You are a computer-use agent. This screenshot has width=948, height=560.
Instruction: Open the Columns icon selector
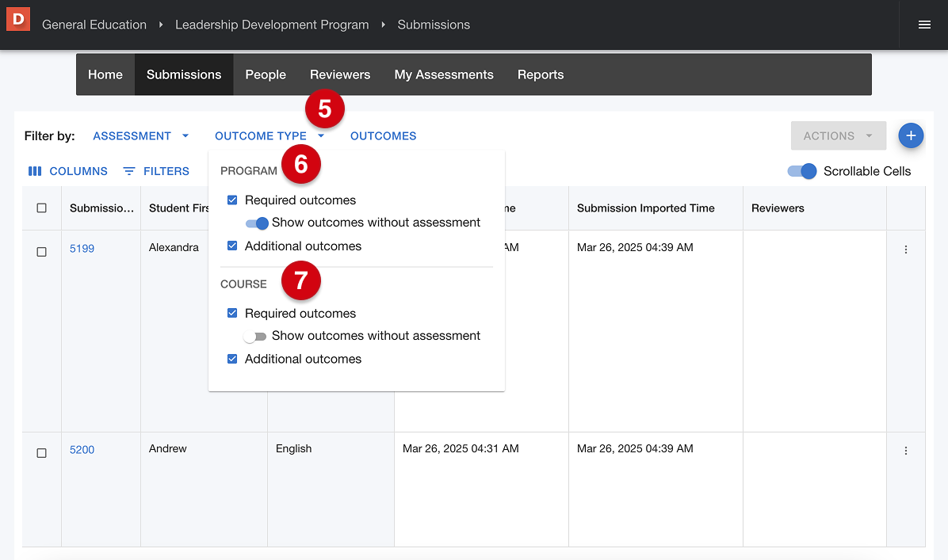pyautogui.click(x=35, y=171)
